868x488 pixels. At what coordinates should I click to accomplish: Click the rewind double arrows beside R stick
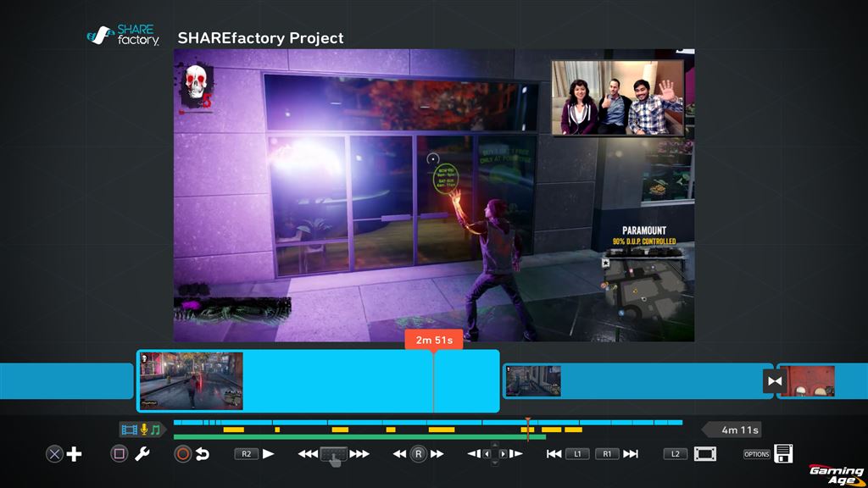click(x=399, y=454)
